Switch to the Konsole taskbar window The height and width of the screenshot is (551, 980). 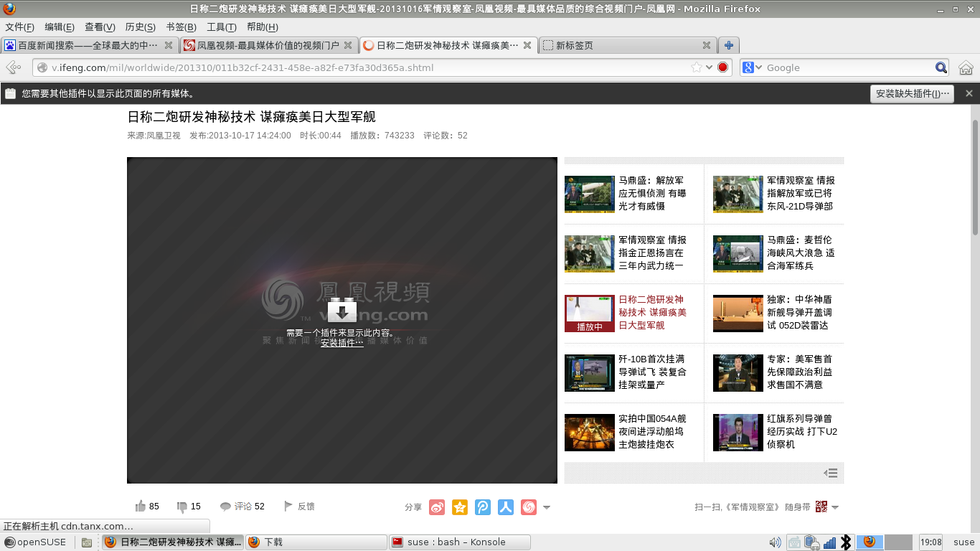tap(459, 542)
